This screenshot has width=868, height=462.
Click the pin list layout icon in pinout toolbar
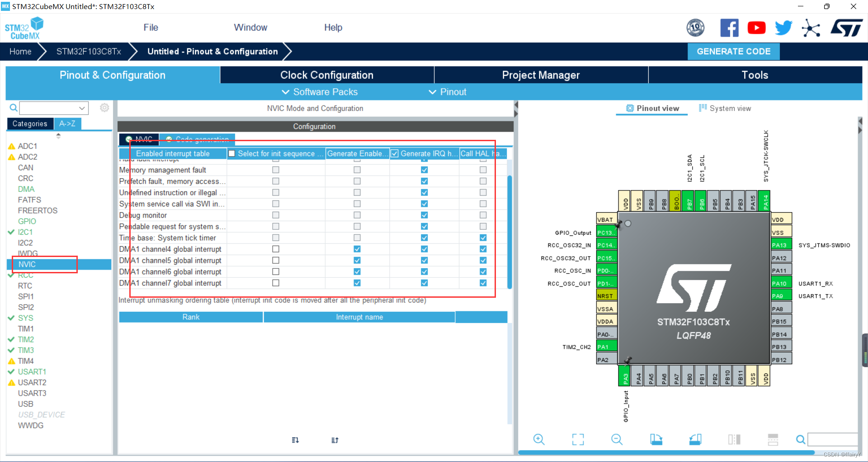pos(773,439)
